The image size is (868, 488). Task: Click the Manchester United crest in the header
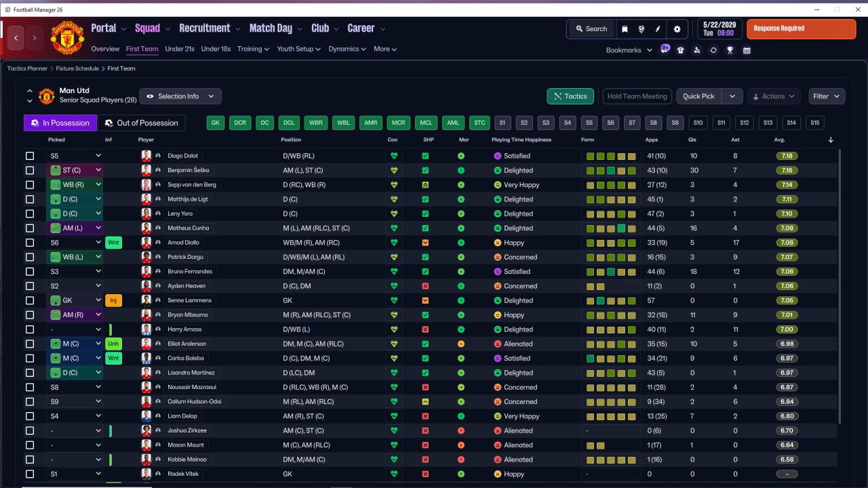point(67,38)
